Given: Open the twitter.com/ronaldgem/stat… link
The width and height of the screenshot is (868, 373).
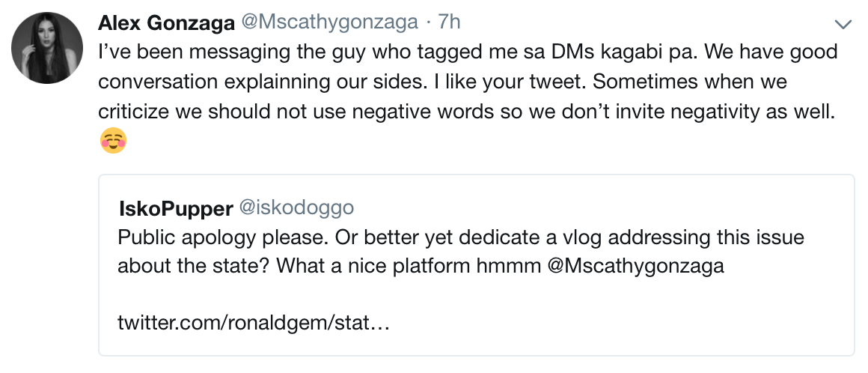Looking at the screenshot, I should click(x=254, y=324).
